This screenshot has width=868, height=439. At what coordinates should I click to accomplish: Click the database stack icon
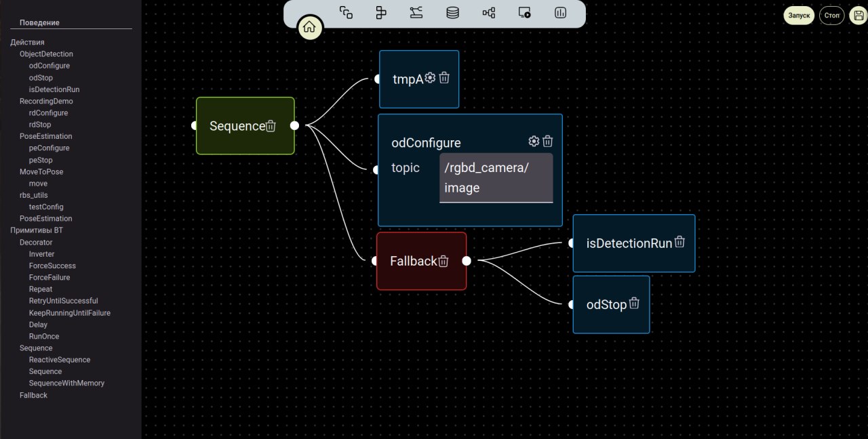coord(452,13)
